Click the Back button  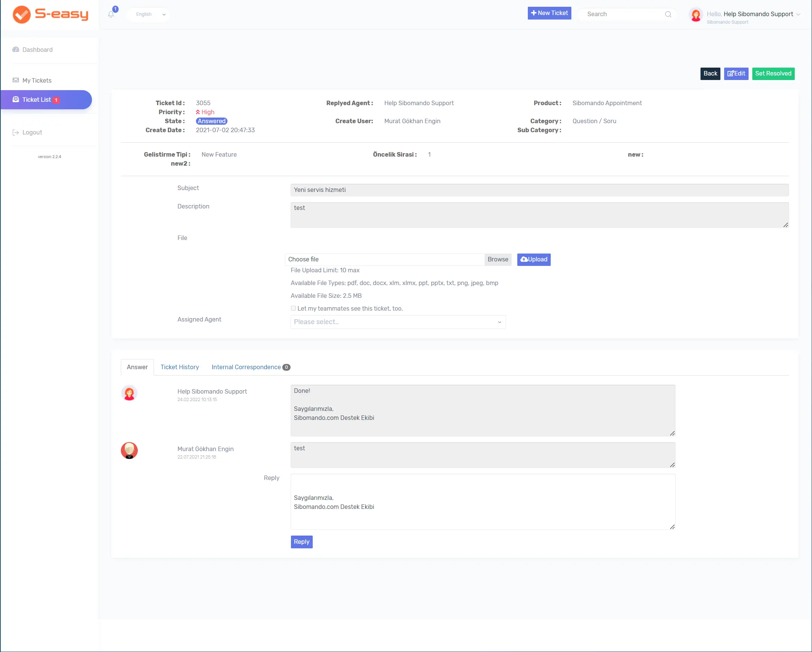point(710,74)
